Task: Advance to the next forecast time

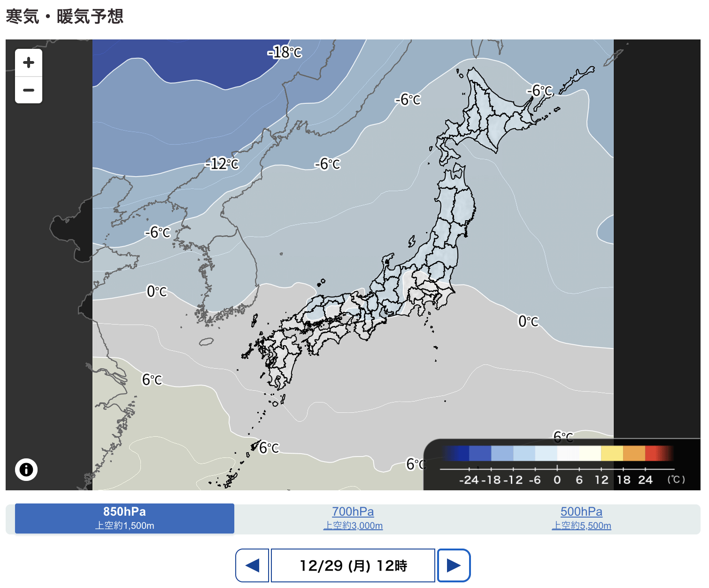Action: pos(453,565)
